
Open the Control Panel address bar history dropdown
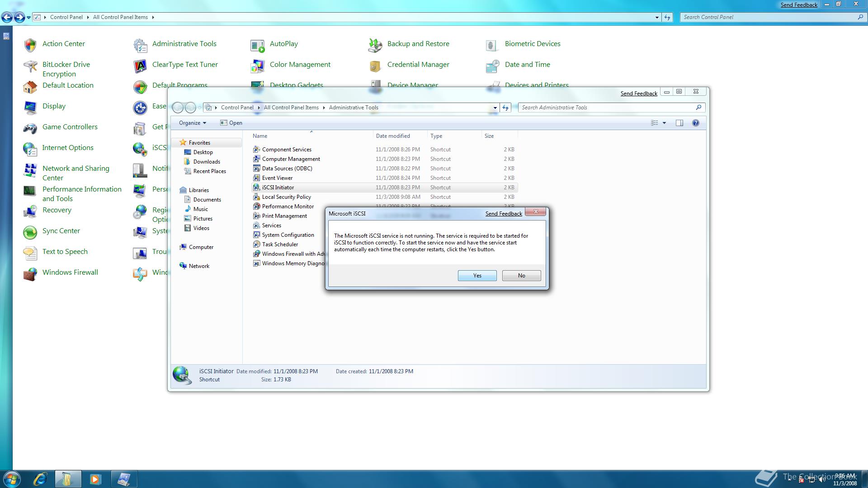pyautogui.click(x=657, y=17)
